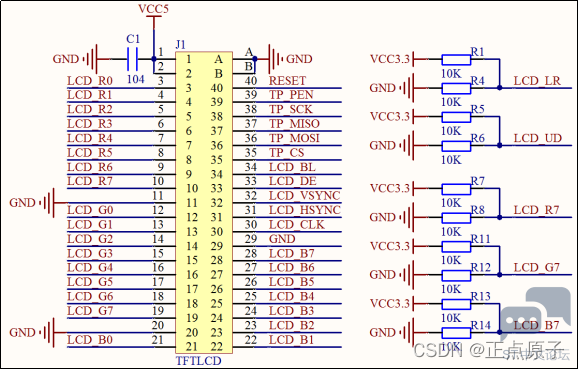Image resolution: width=579 pixels, height=370 pixels.
Task: Select the R1 resistor designator
Action: [477, 52]
